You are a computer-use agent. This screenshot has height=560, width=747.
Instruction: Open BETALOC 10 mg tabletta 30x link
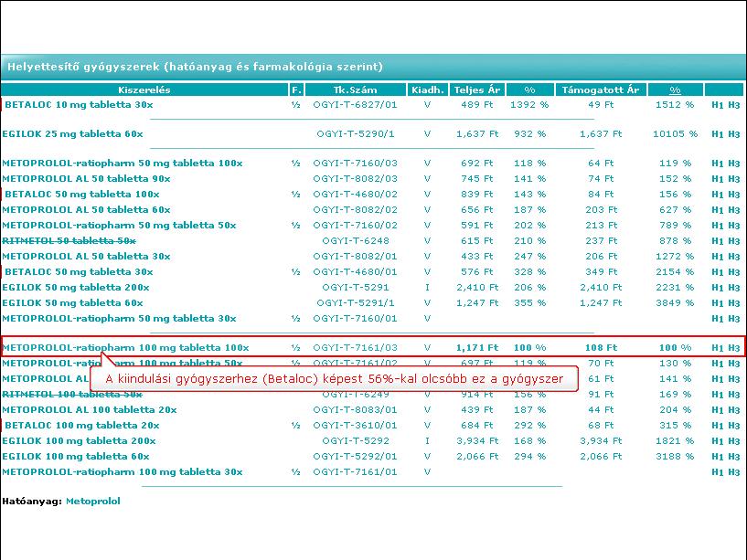pyautogui.click(x=79, y=105)
